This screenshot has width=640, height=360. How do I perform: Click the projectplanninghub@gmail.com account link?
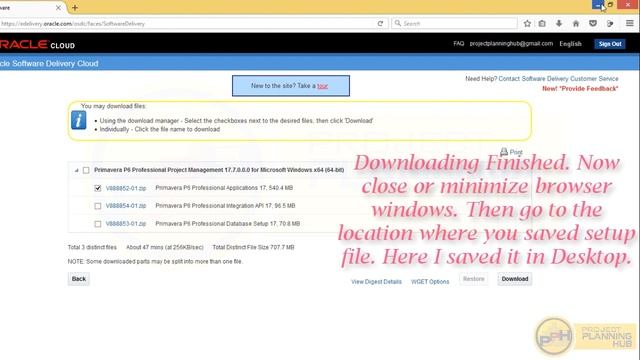coord(511,43)
